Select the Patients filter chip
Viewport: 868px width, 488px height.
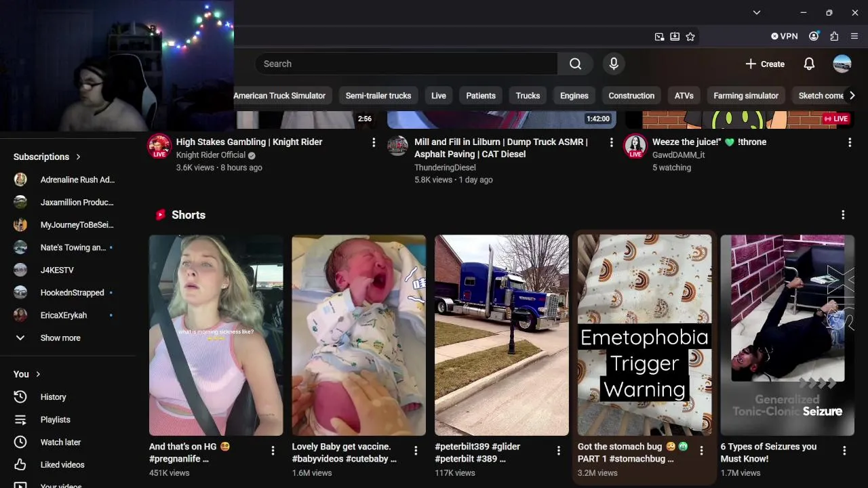point(481,96)
